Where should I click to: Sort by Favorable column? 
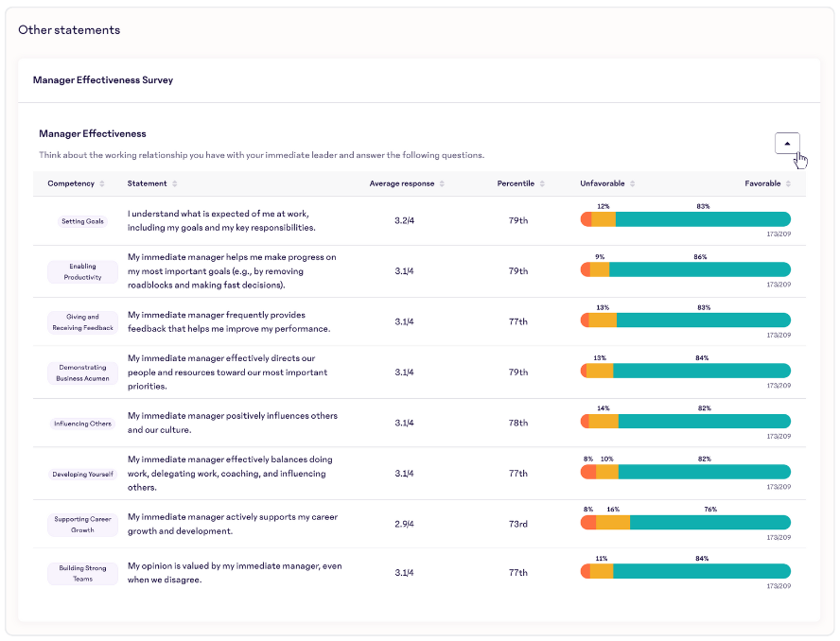[788, 183]
